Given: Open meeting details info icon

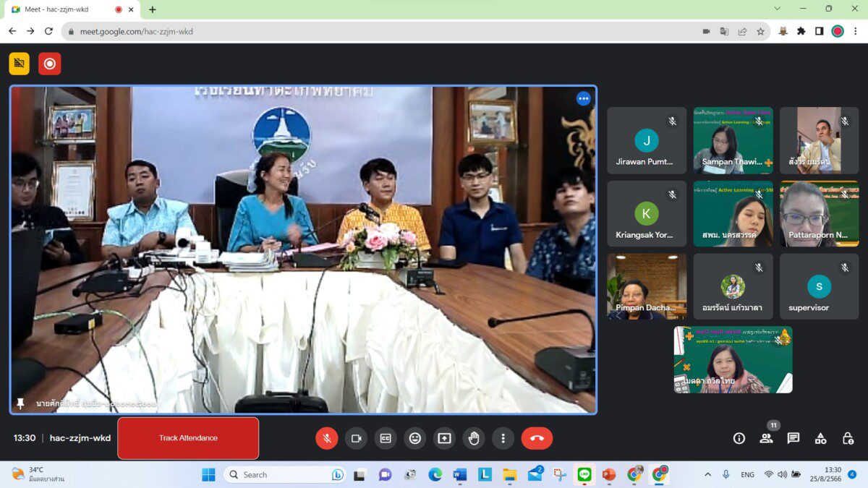Looking at the screenshot, I should 739,438.
